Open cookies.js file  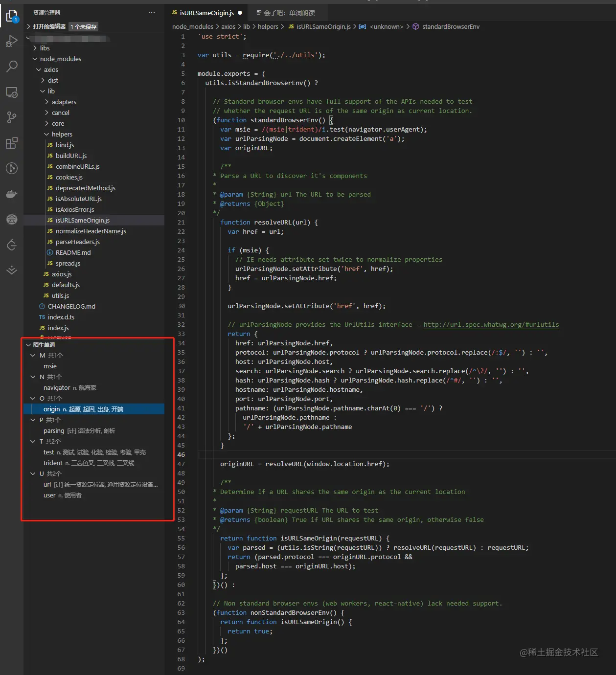pyautogui.click(x=69, y=177)
